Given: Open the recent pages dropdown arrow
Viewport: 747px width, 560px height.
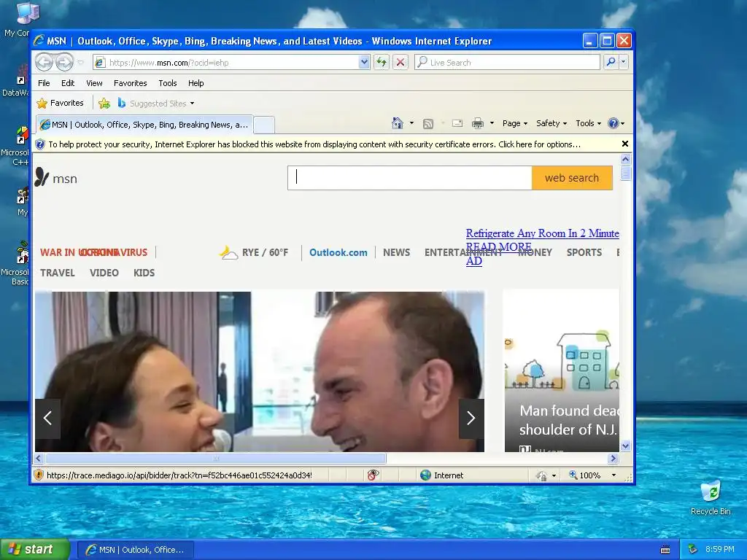Looking at the screenshot, I should 80,62.
